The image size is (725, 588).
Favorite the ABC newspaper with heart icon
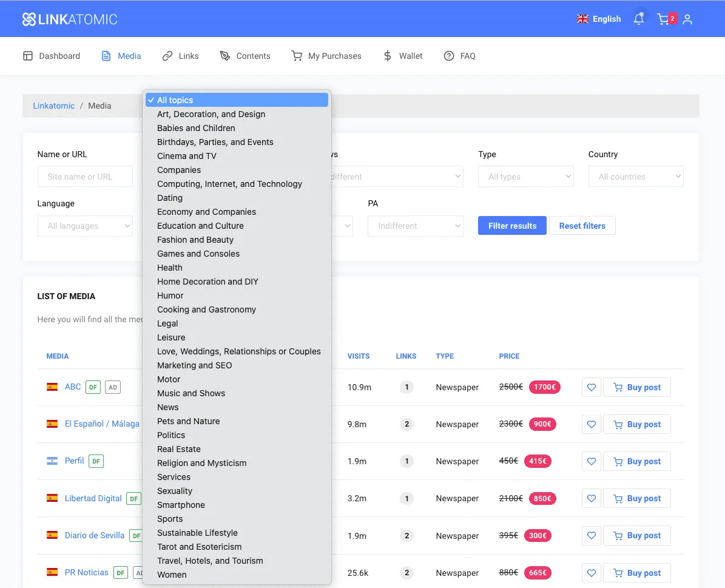591,387
